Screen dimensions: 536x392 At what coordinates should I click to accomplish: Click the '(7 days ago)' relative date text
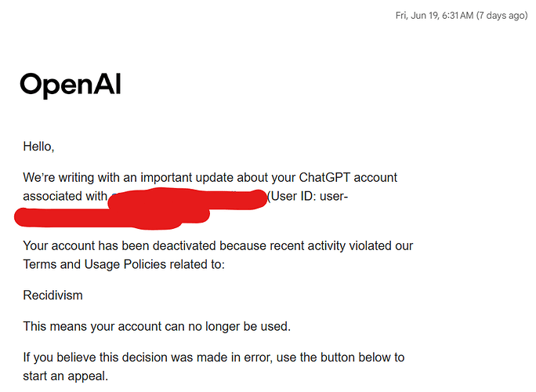coord(502,16)
